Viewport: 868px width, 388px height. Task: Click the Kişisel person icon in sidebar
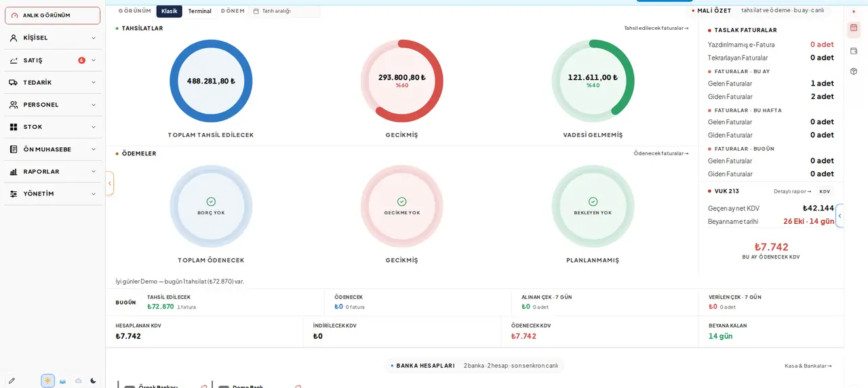tap(14, 38)
